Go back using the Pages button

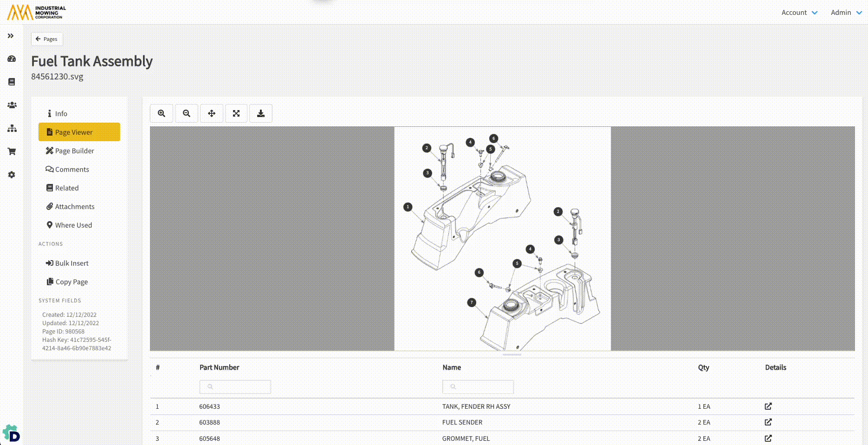(x=47, y=39)
